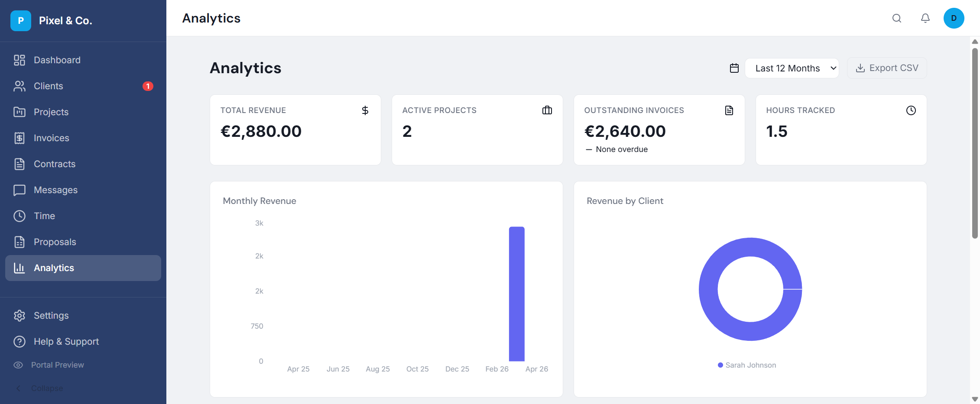Click the clock icon on Hours Tracked card

(911, 110)
